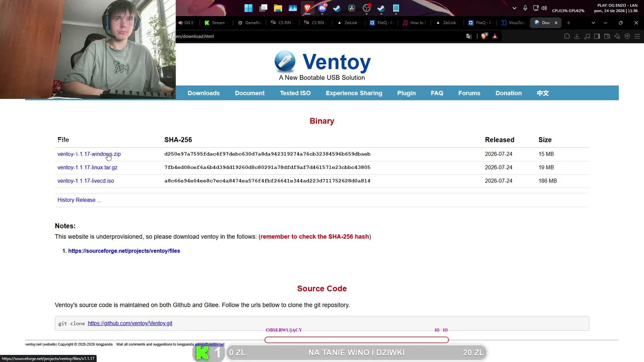Focus the address bar
644x362 pixels.
pyautogui.click(x=319, y=36)
